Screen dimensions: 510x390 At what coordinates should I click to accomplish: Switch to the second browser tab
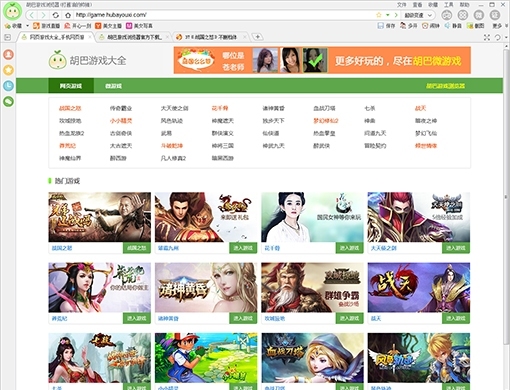coord(134,37)
